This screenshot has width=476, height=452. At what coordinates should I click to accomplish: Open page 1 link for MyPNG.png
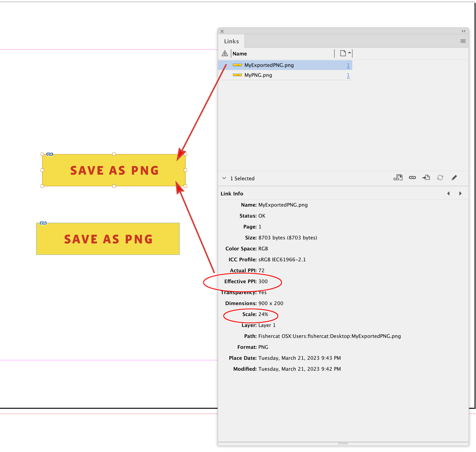pyautogui.click(x=348, y=75)
